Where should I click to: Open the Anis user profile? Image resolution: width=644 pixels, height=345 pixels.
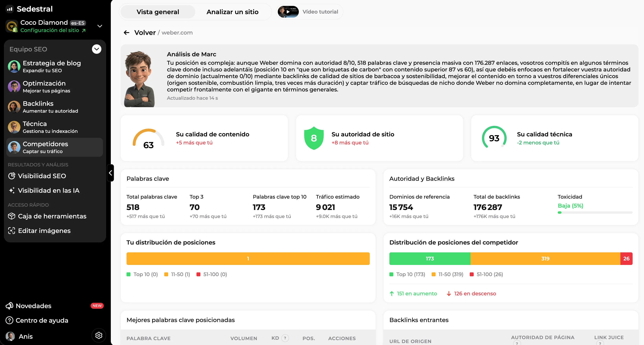[19, 337]
